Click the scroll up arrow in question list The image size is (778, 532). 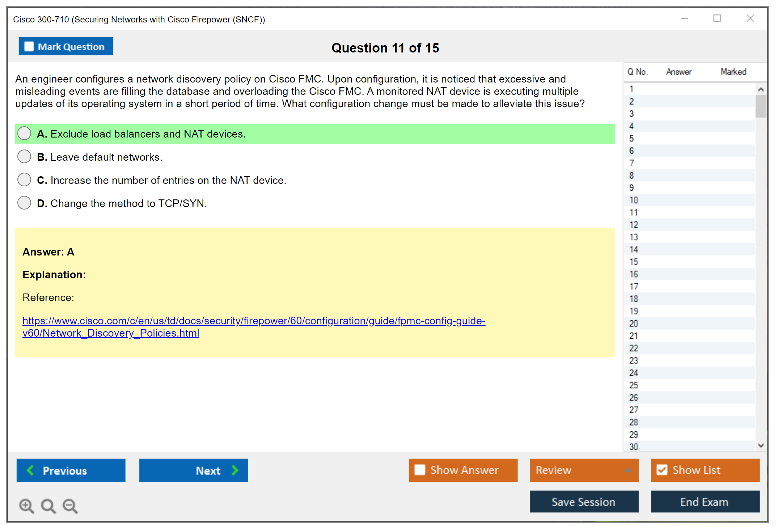tap(761, 89)
